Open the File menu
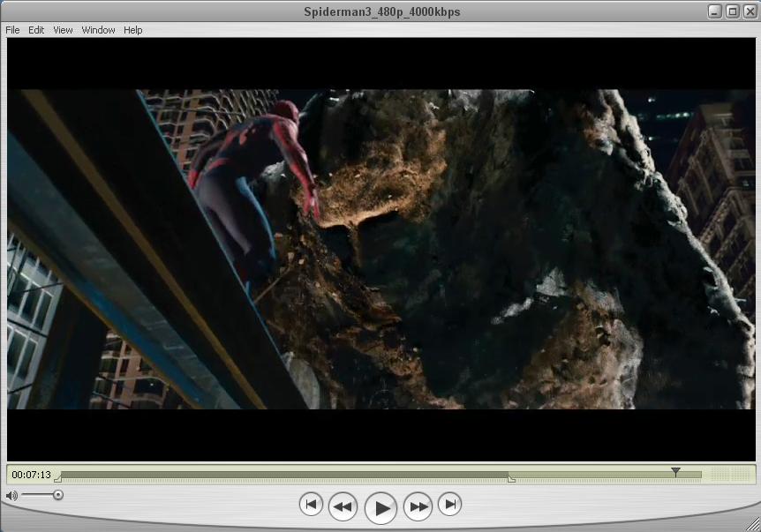Viewport: 761px width, 532px height. click(12, 30)
